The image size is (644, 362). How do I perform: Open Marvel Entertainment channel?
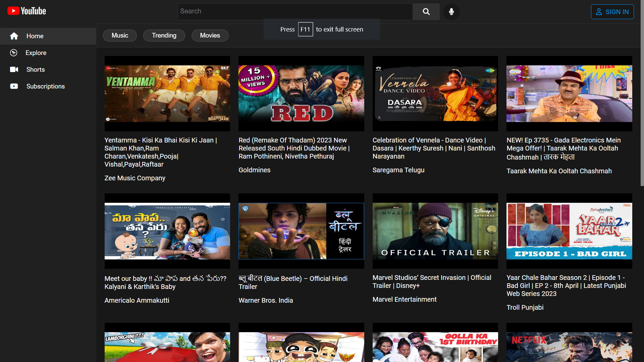tap(405, 299)
